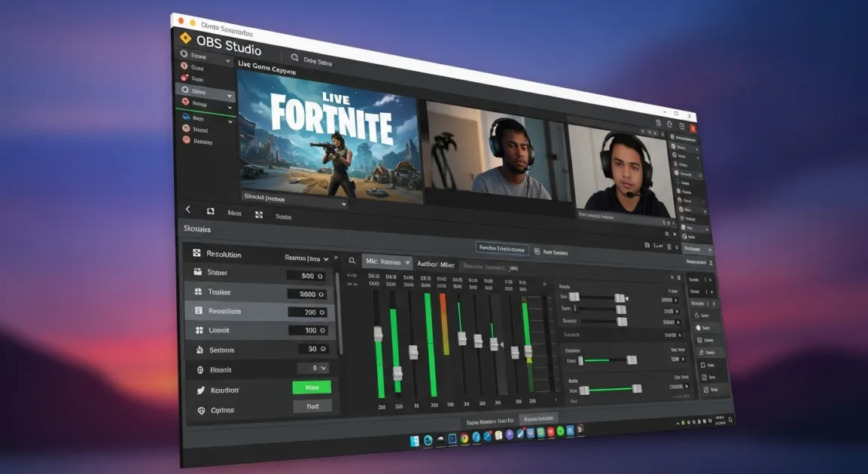868x474 pixels.
Task: Select the Meas tab below the preview
Action: (x=235, y=213)
